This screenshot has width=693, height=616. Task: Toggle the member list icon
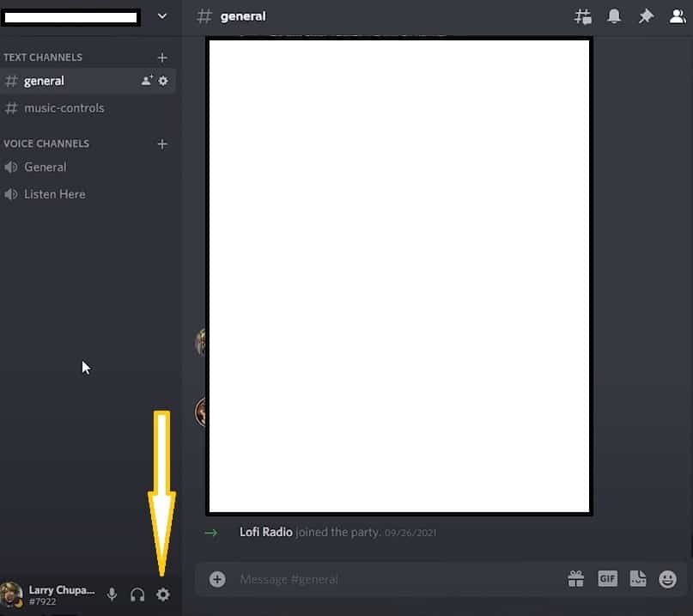coord(677,16)
